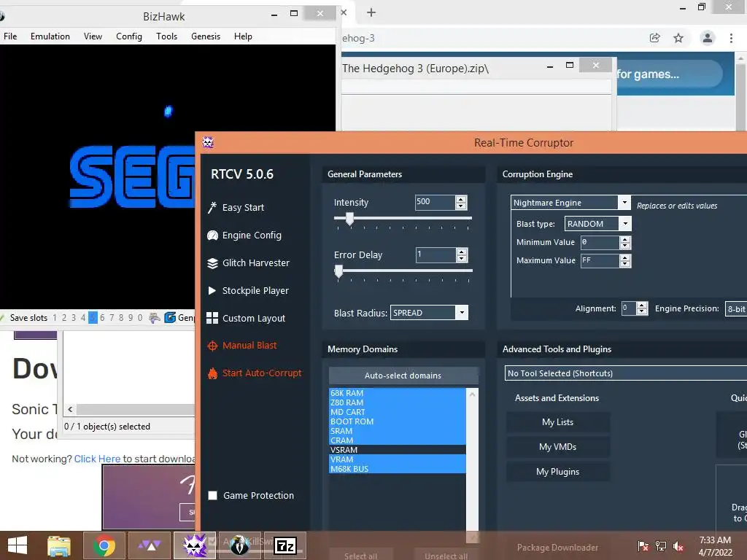Expand the Blast type RANDOM dropdown

pyautogui.click(x=625, y=223)
